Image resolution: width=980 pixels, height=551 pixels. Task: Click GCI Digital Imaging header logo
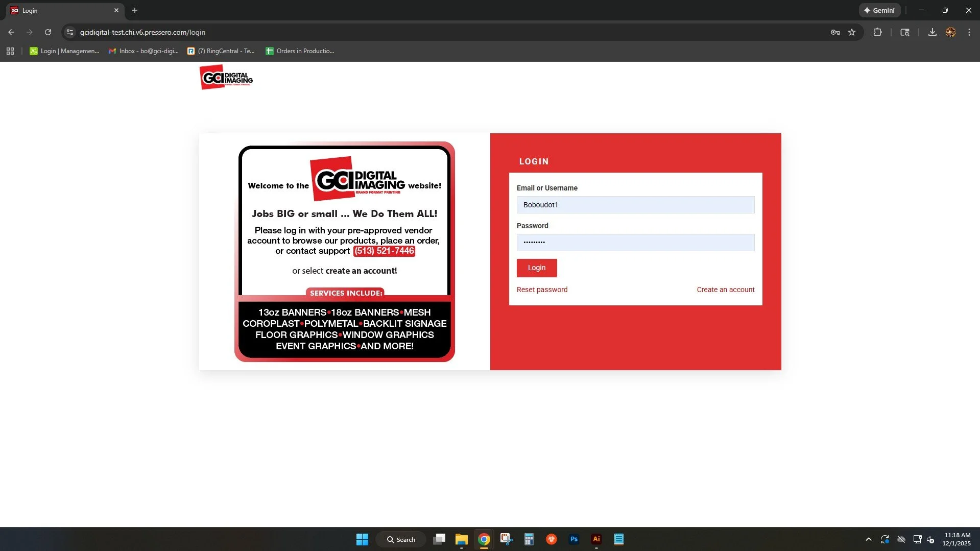[226, 77]
